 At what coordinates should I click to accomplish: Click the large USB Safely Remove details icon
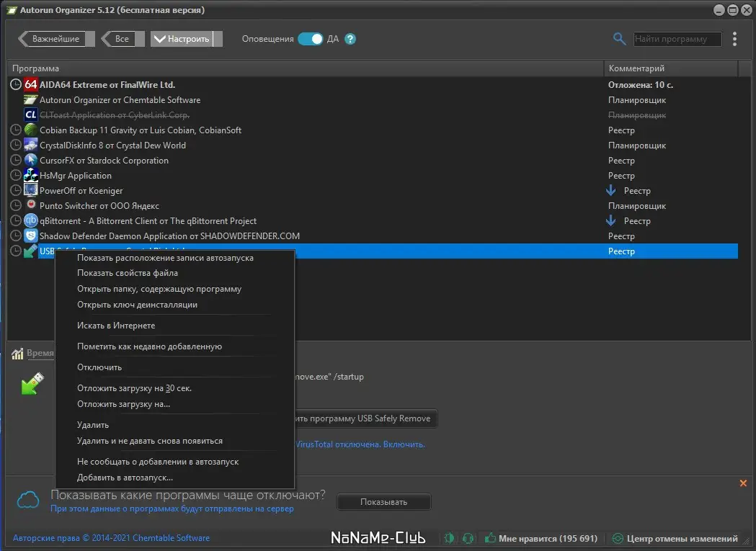pos(32,383)
